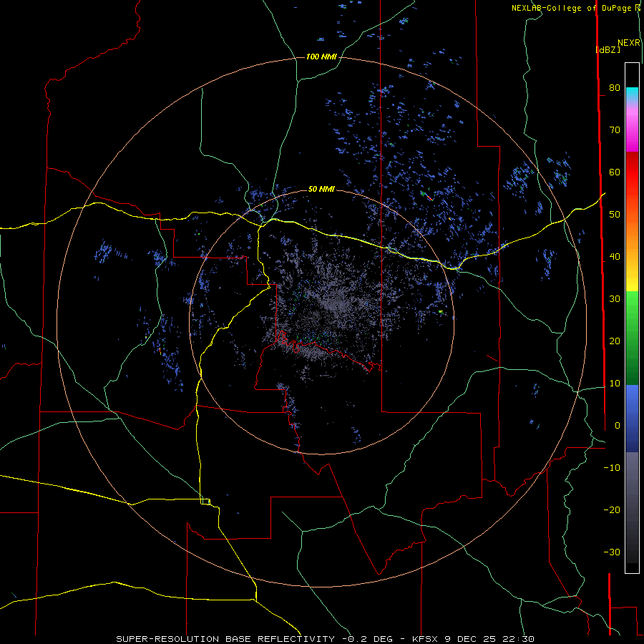Screen dimensions: 644x644
Task: Click the 20 dBZ scale value
Action: tap(615, 341)
